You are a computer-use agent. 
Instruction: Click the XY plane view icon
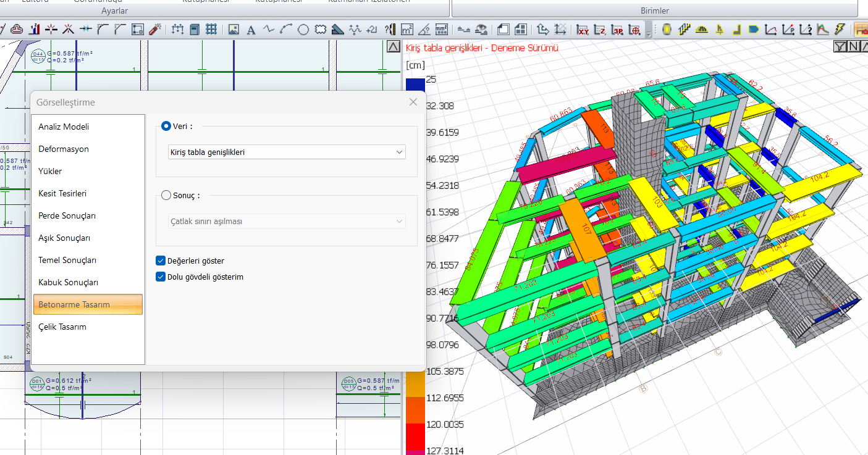click(583, 29)
